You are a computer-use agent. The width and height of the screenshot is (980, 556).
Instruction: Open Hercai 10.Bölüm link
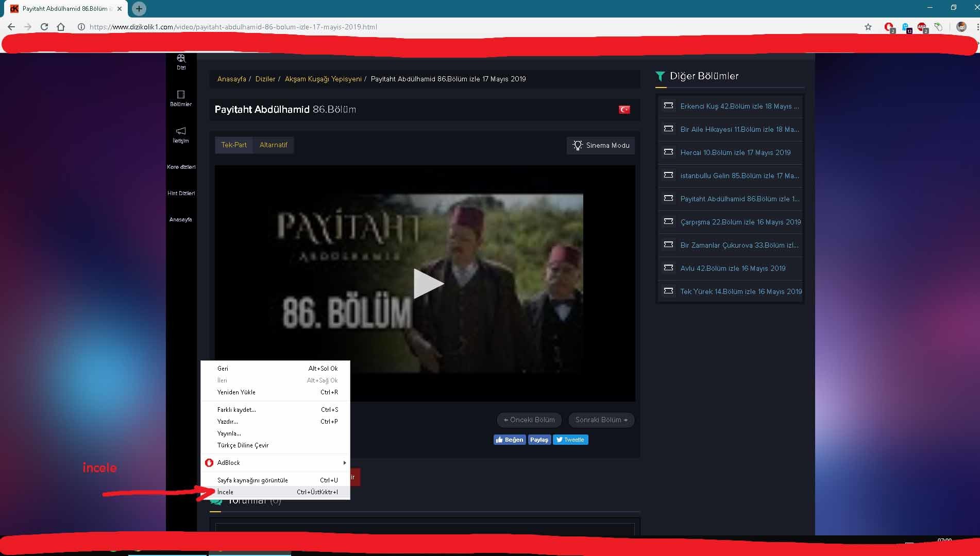[735, 152]
